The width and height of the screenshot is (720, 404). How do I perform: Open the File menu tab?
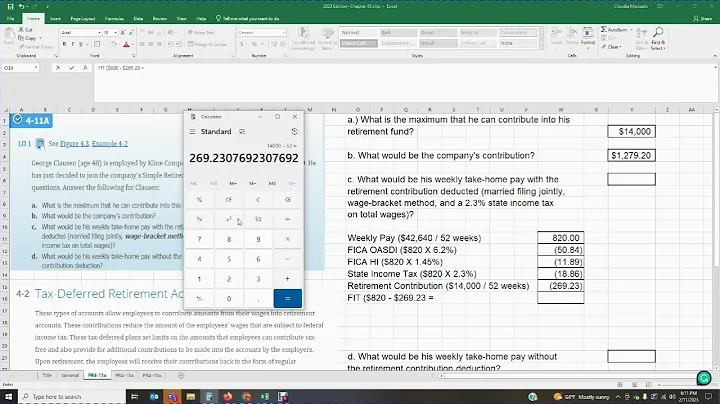click(x=11, y=19)
